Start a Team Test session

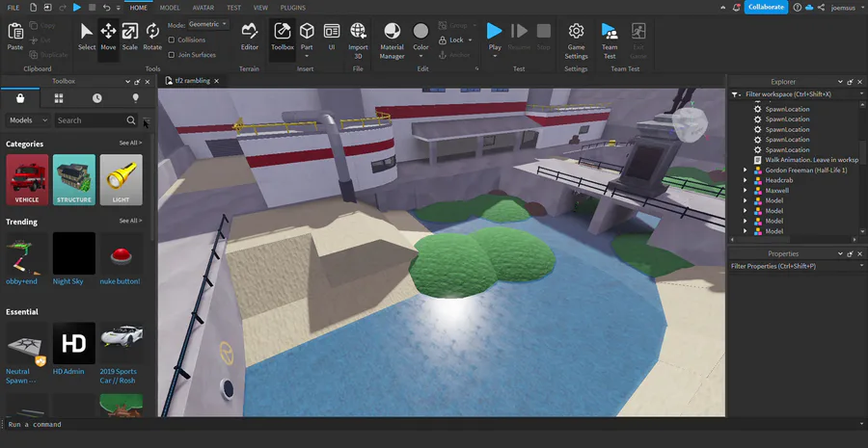[x=610, y=39]
